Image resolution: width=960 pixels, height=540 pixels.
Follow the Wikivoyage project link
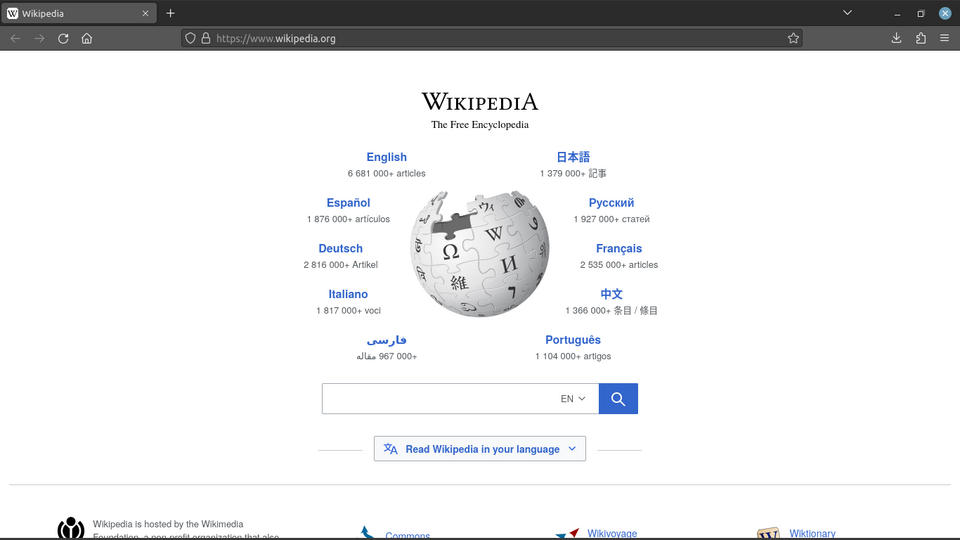(612, 533)
